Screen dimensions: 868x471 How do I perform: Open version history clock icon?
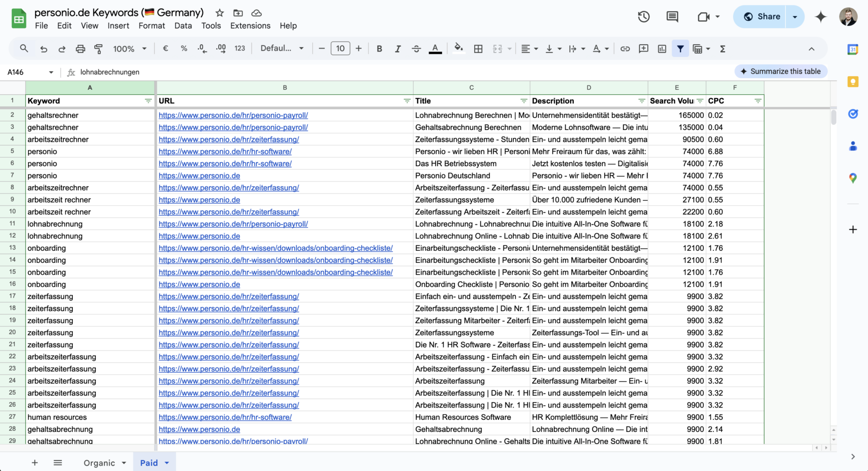coord(643,17)
